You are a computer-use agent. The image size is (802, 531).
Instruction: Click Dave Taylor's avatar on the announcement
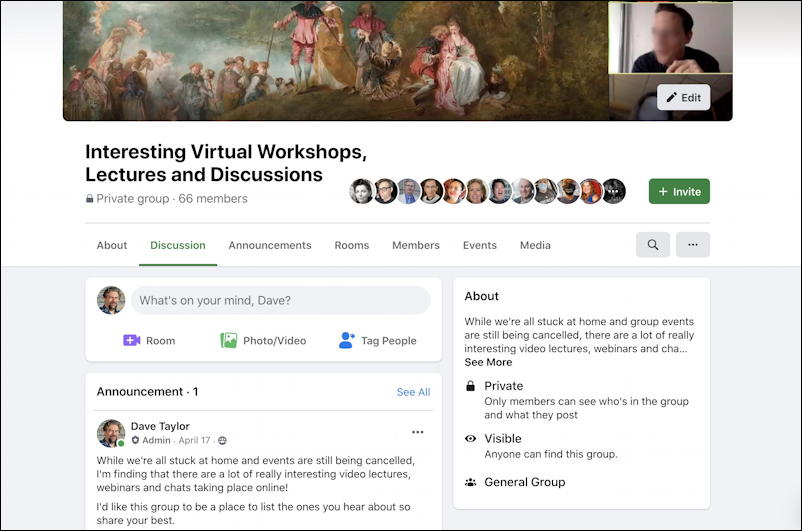coord(111,433)
